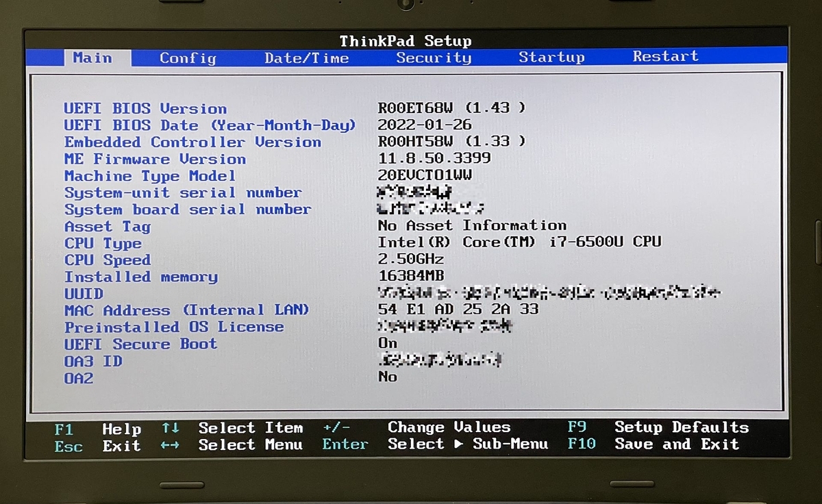Click the F1 Help key hint

point(98,429)
